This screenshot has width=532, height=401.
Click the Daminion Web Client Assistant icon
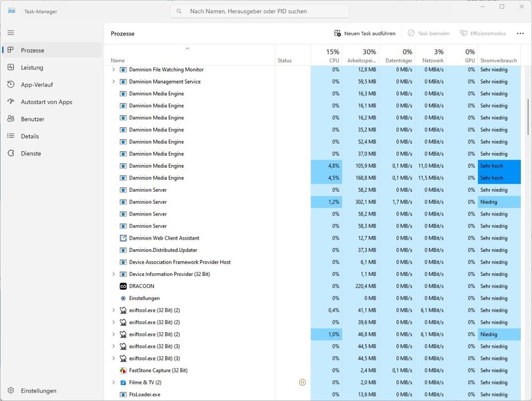(123, 238)
